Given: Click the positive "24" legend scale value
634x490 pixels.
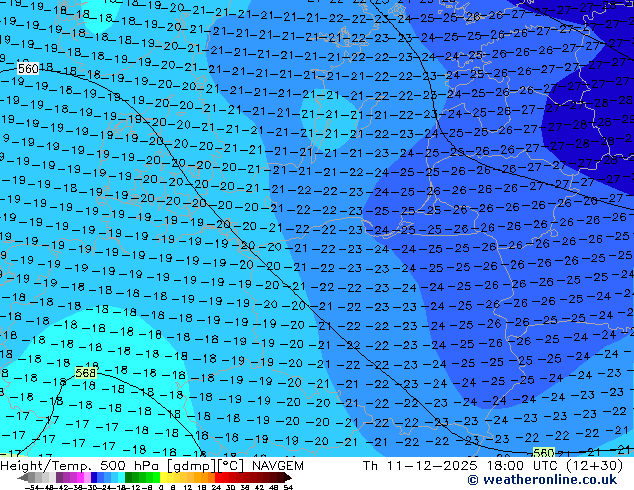Looking at the screenshot, I should pos(216,488).
